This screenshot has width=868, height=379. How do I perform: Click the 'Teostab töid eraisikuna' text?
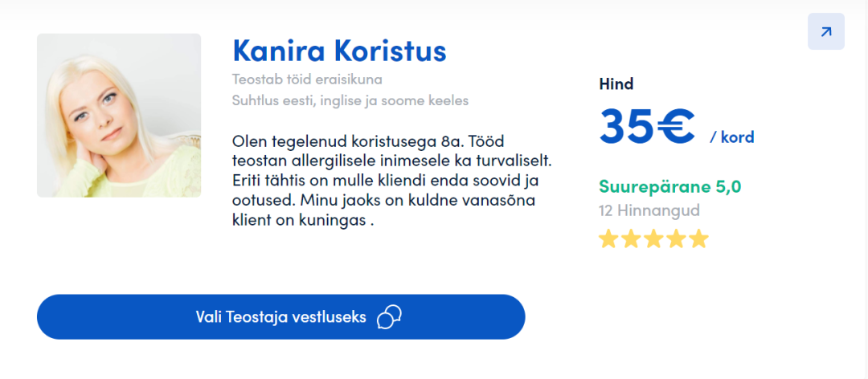click(x=307, y=79)
